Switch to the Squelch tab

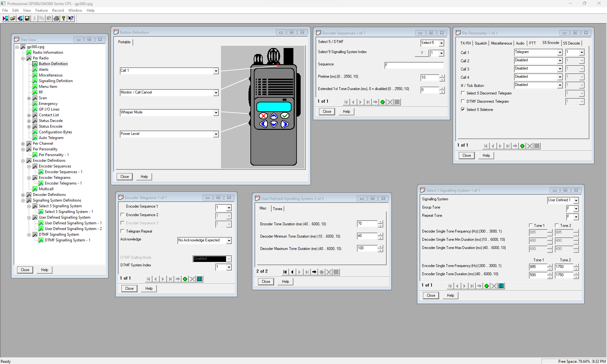pos(481,43)
